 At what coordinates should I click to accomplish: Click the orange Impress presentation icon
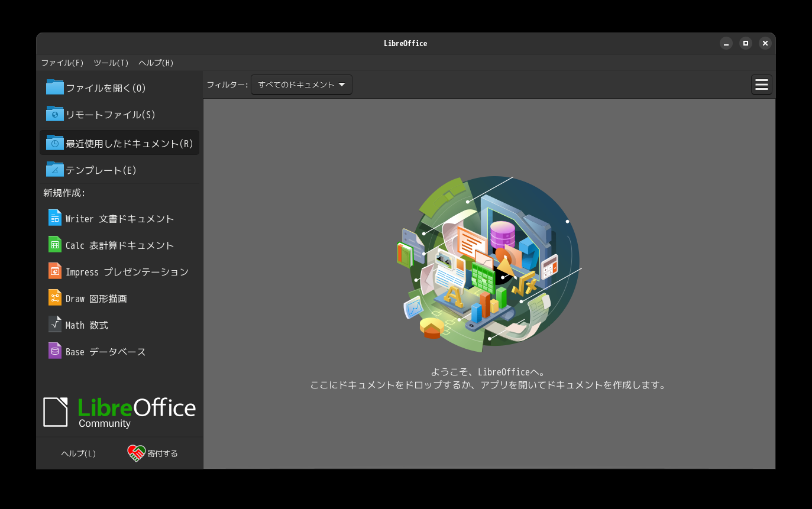pyautogui.click(x=55, y=271)
